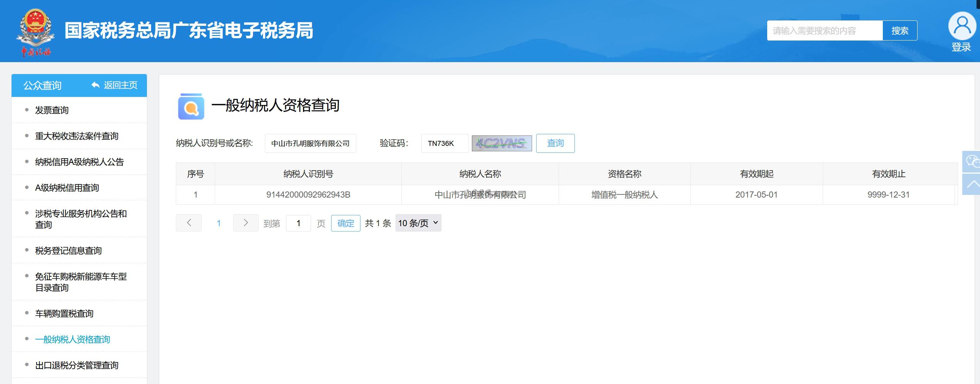980x384 pixels.
Task: Go to previous page arrow
Action: [189, 223]
